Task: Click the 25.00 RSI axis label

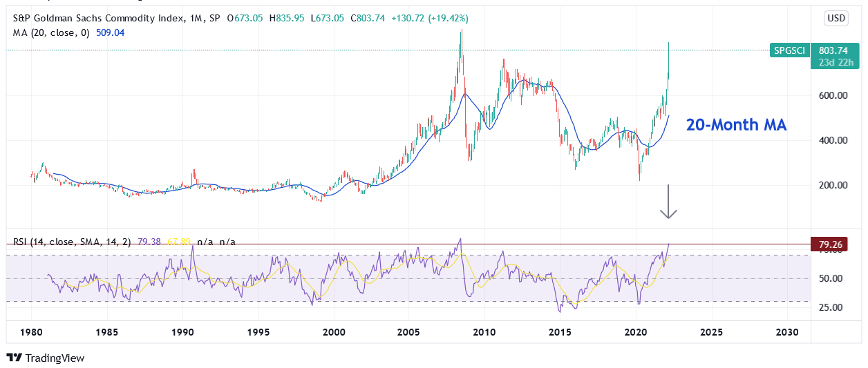Action: [831, 307]
